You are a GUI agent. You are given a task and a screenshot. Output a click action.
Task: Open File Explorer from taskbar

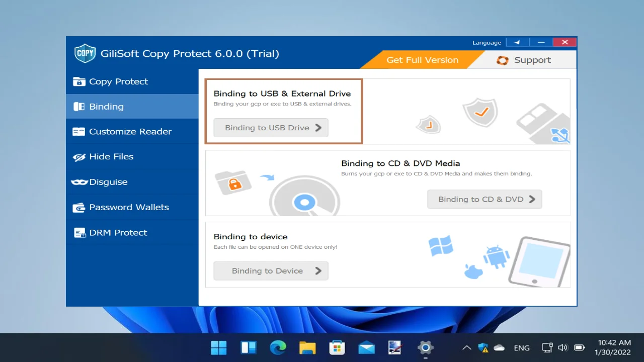[307, 347]
